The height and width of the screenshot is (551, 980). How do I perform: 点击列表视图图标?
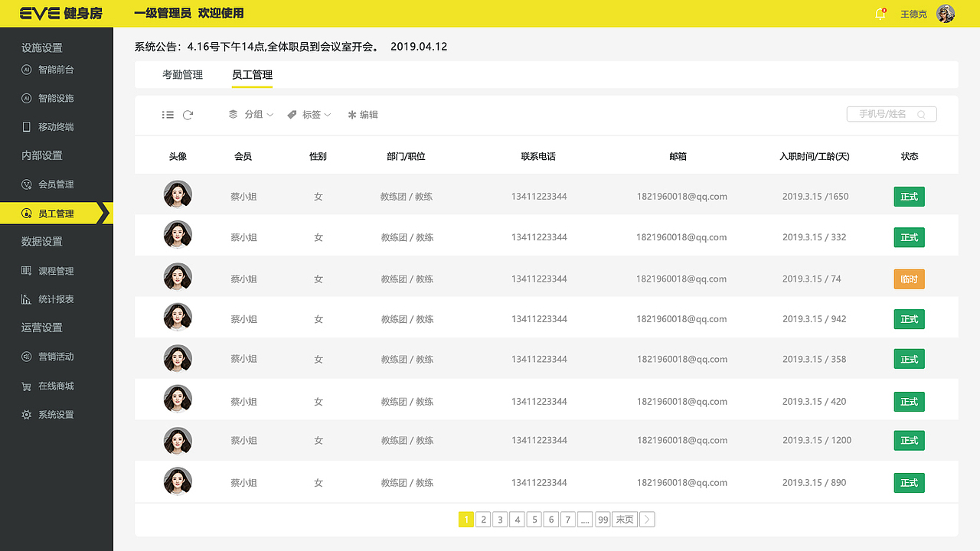tap(168, 114)
